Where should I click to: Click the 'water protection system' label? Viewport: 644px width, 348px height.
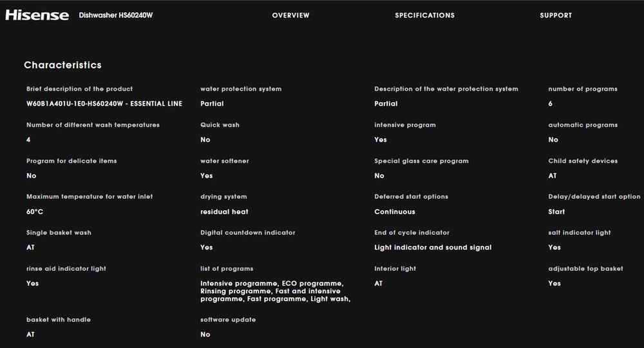241,89
